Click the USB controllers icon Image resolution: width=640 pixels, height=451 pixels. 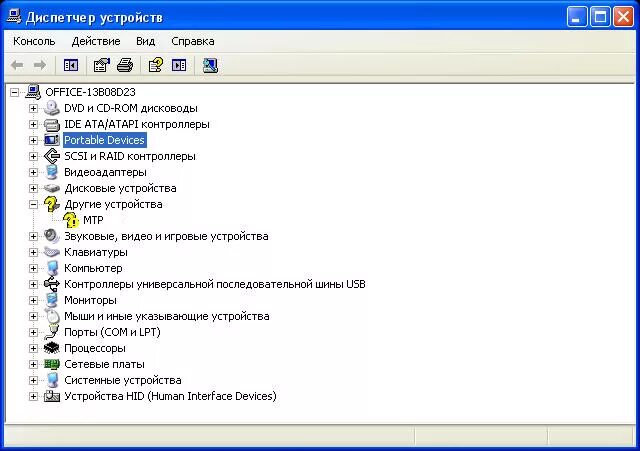pos(52,284)
